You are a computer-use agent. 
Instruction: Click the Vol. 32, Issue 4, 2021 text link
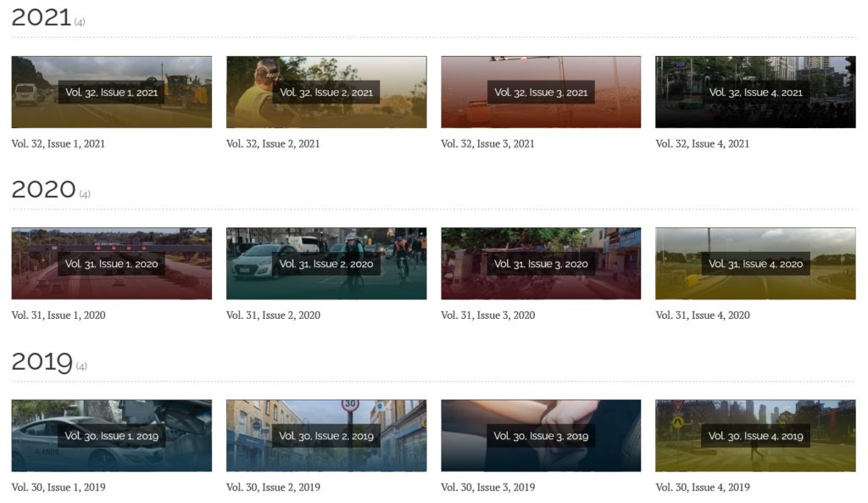pyautogui.click(x=703, y=144)
